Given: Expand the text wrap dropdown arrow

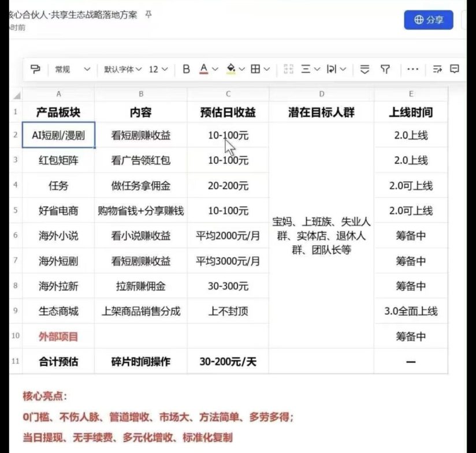Looking at the screenshot, I should pos(343,69).
